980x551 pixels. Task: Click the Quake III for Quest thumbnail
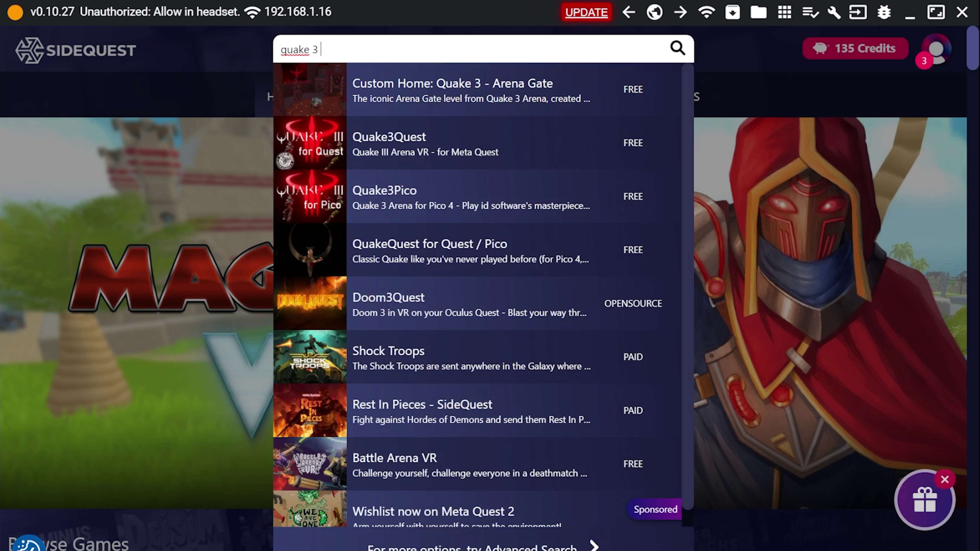pos(310,143)
